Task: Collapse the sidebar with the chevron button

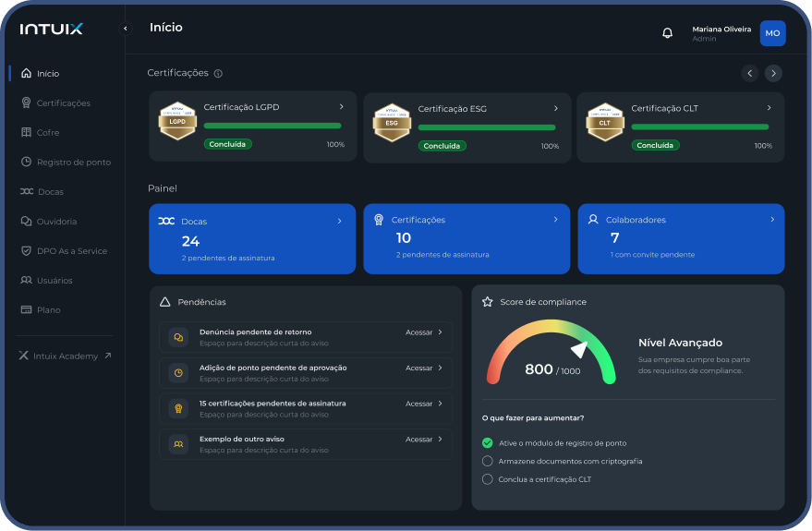Action: point(126,29)
